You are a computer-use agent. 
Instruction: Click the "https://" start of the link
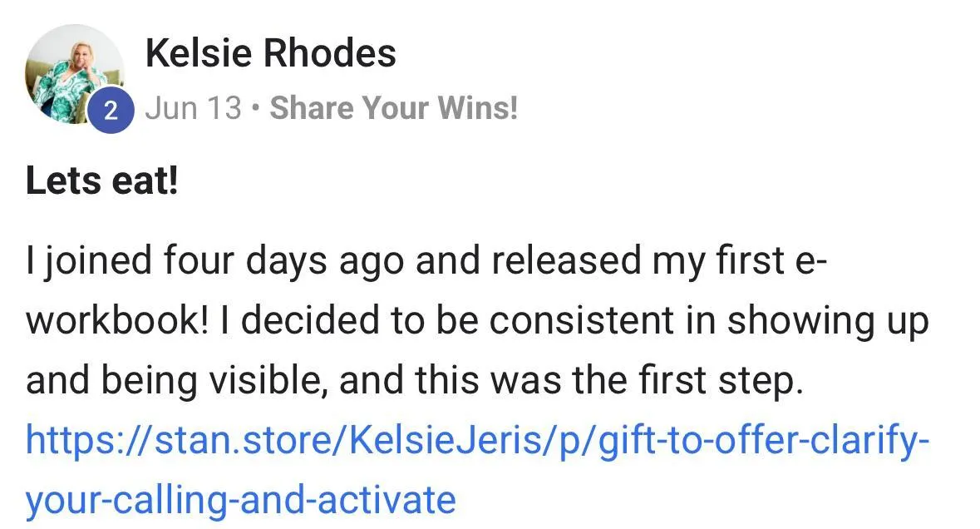[x=90, y=440]
